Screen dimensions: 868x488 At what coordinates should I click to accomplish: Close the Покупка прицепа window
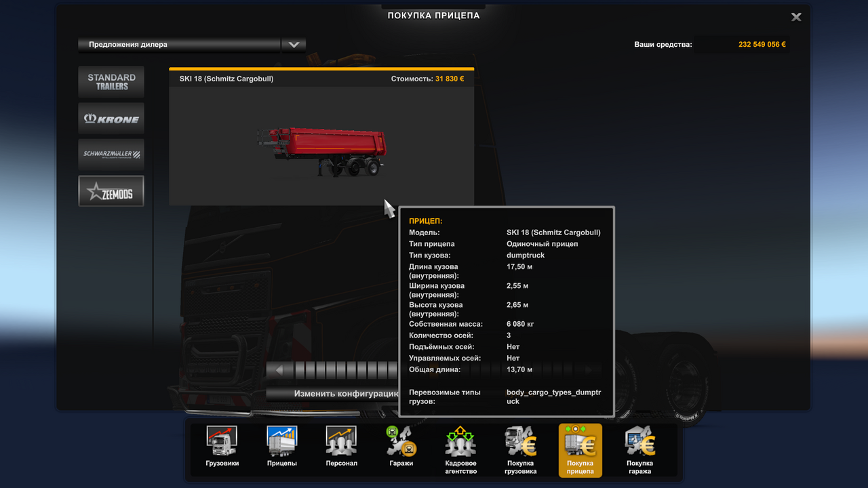pyautogui.click(x=796, y=17)
